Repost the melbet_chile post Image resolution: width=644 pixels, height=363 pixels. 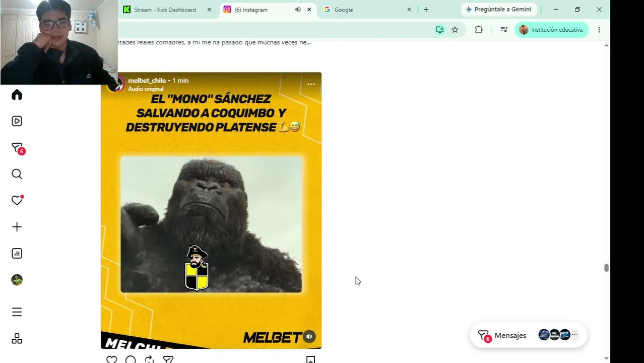[149, 359]
